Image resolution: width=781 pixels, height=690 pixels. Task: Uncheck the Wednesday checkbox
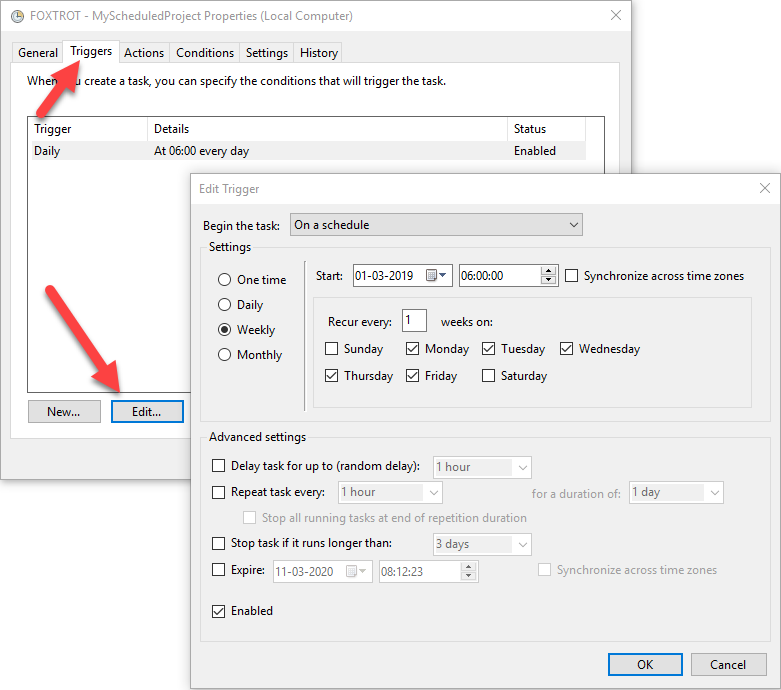(x=566, y=348)
